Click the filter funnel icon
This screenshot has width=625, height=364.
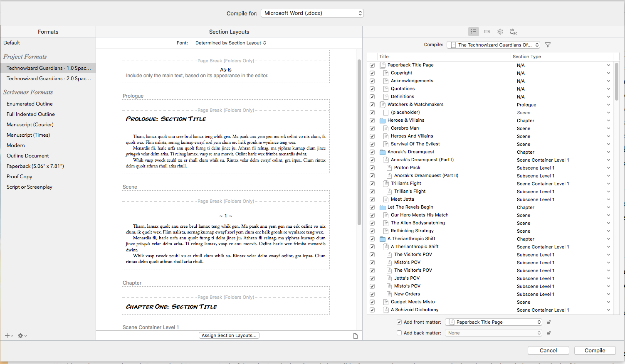pyautogui.click(x=548, y=45)
